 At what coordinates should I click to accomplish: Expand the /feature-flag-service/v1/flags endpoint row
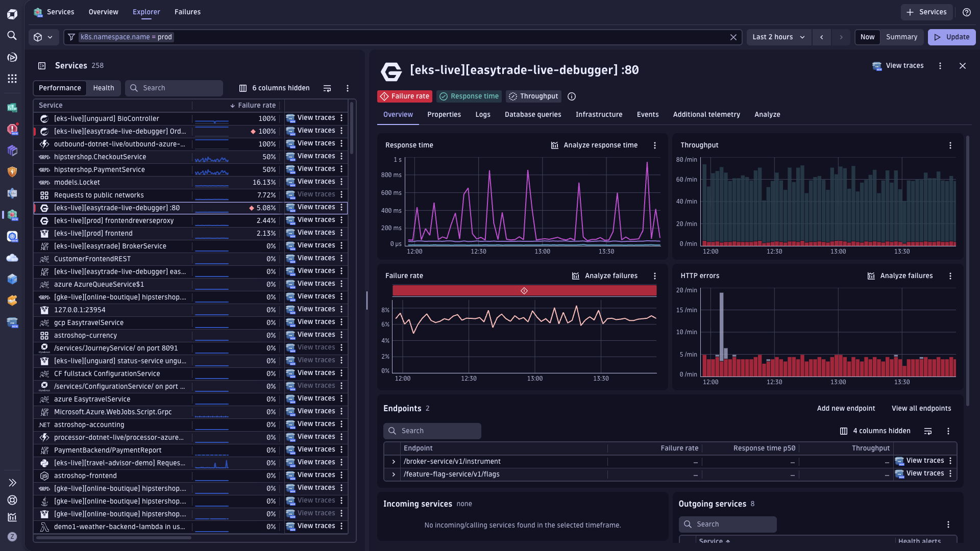(x=394, y=474)
